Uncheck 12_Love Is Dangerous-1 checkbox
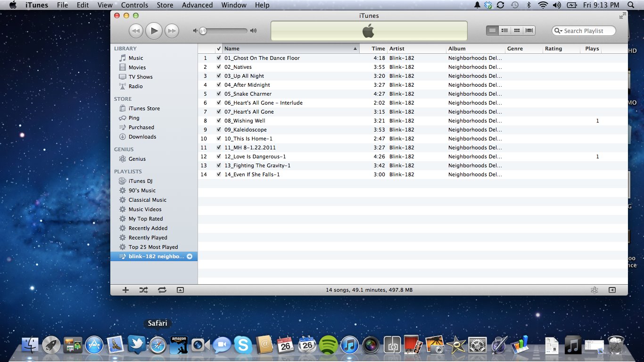This screenshot has width=644, height=362. (219, 156)
